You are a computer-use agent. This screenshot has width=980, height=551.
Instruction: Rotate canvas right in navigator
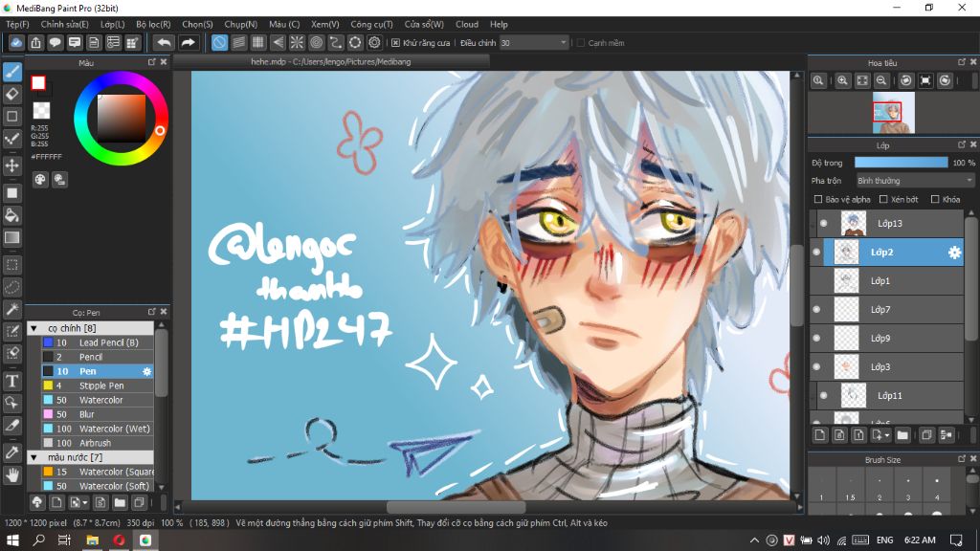pos(945,80)
